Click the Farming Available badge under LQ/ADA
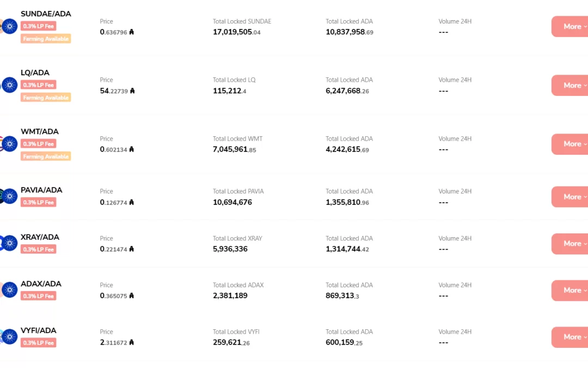The height and width of the screenshot is (368, 588). tap(46, 98)
